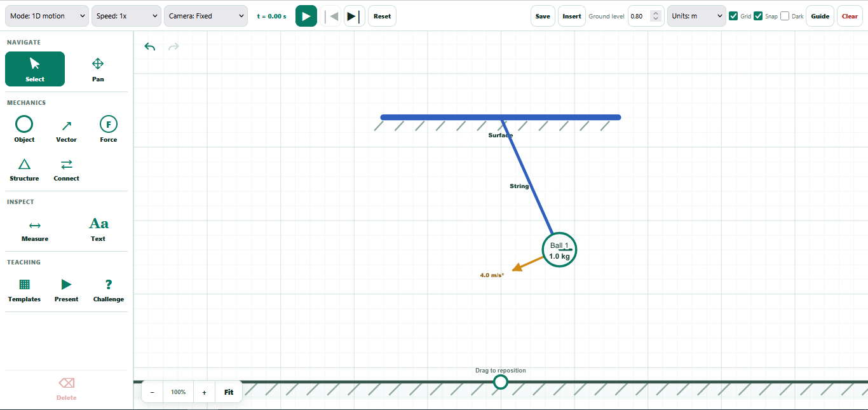
Task: Pick the Connect tool
Action: click(x=66, y=170)
